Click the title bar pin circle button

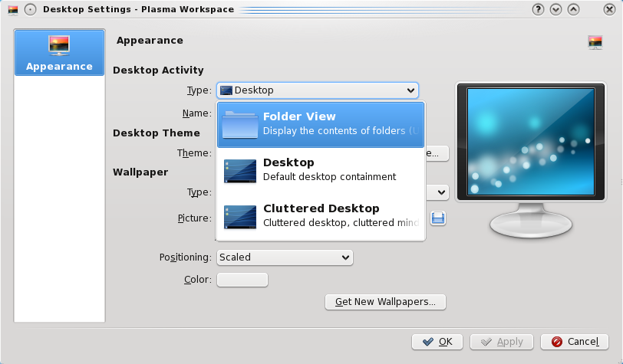pyautogui.click(x=29, y=10)
